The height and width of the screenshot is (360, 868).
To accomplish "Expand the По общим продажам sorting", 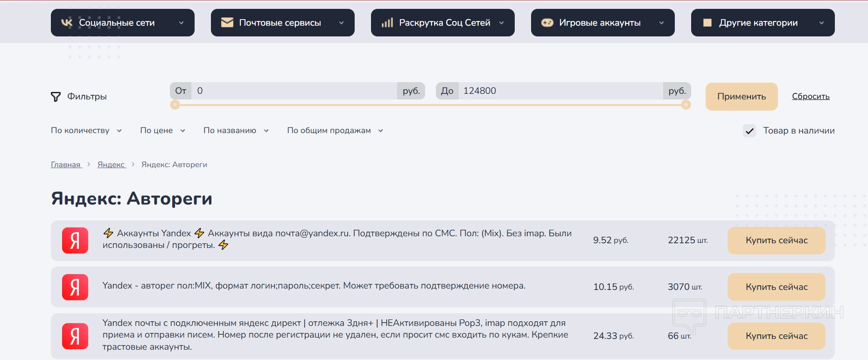I will [x=335, y=131].
